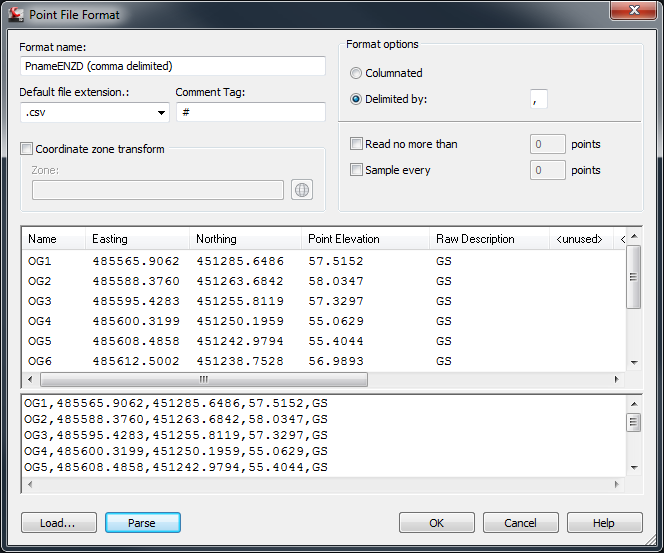
Task: Click the Raw Description column header
Action: tap(489, 239)
